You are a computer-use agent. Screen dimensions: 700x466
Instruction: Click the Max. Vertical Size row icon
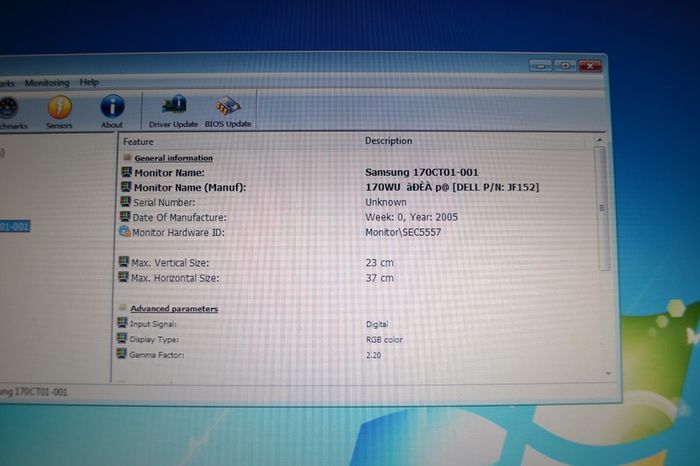click(x=124, y=262)
